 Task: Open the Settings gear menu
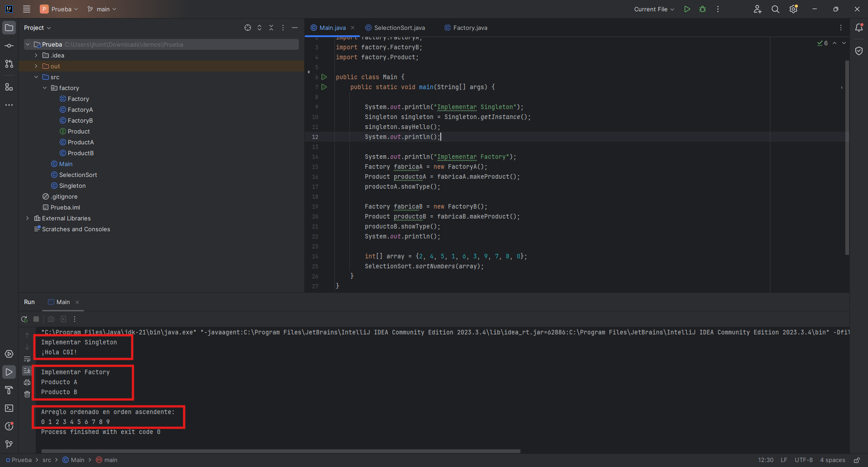tap(793, 9)
